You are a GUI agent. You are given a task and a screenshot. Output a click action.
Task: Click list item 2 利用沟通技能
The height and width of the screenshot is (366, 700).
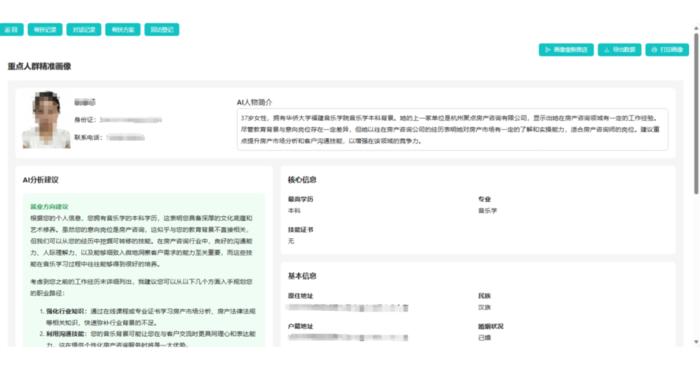point(148,339)
